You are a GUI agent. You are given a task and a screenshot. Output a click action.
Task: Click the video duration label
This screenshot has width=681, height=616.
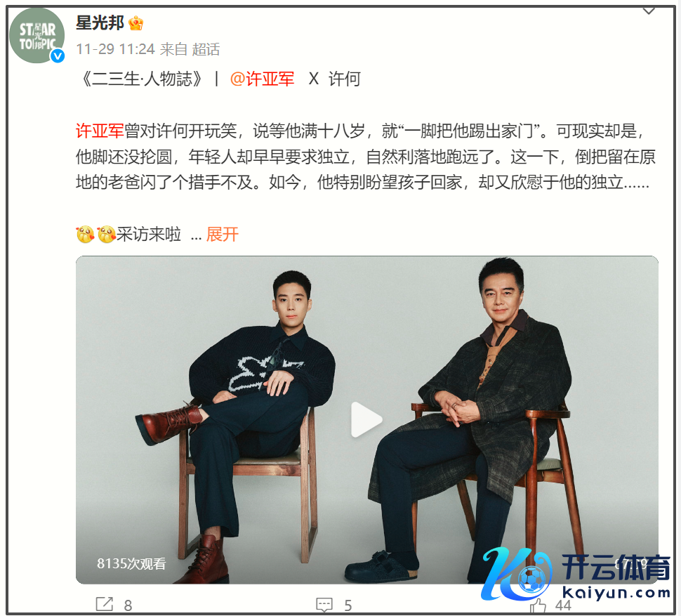pyautogui.click(x=630, y=563)
